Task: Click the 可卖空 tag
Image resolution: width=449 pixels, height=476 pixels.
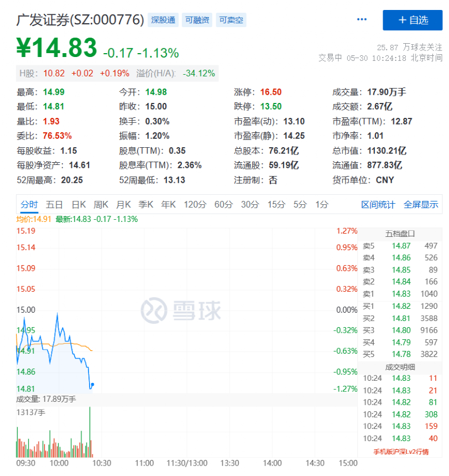Action: click(x=231, y=20)
